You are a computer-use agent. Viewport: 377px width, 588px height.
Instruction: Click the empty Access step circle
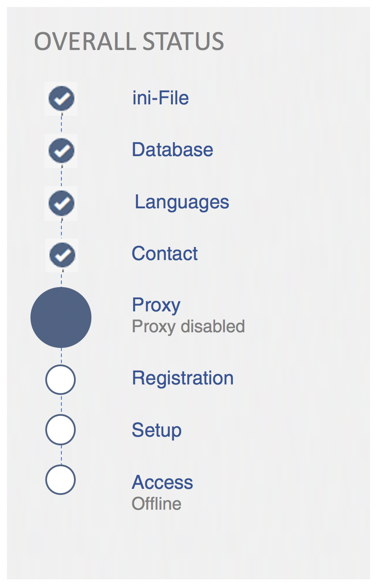(x=61, y=480)
